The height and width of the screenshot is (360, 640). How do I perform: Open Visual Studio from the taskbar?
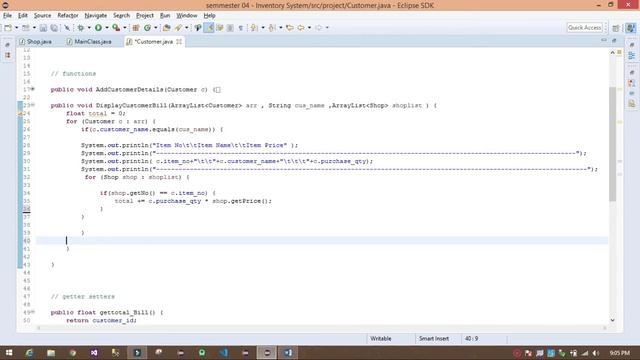click(x=94, y=353)
